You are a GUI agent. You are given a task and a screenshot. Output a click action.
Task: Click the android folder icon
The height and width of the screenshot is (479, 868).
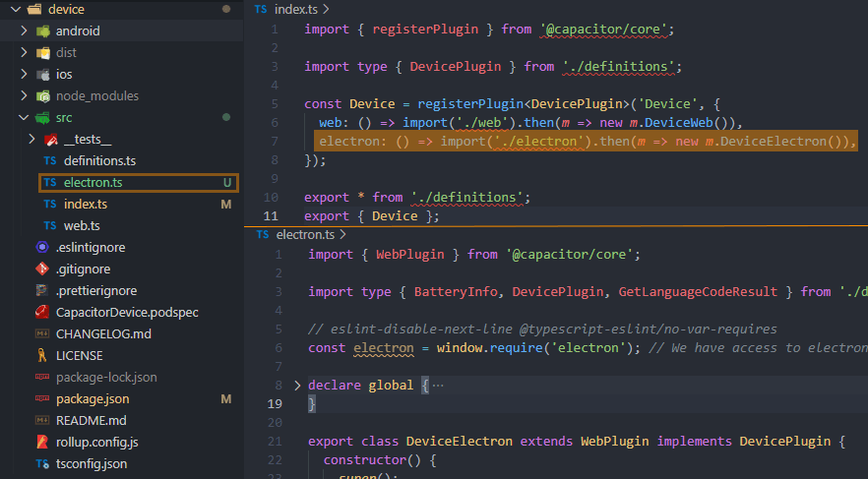tap(42, 30)
